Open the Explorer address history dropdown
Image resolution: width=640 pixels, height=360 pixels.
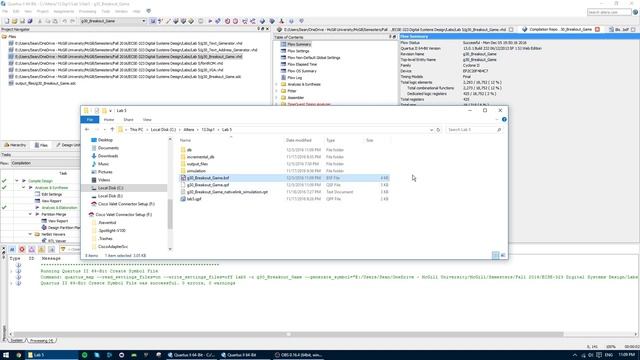click(x=431, y=130)
